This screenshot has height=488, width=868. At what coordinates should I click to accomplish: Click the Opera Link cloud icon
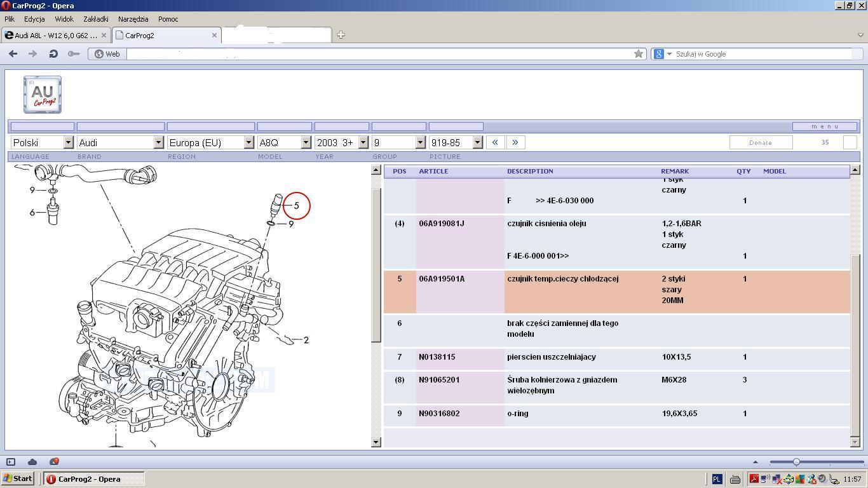(32, 462)
